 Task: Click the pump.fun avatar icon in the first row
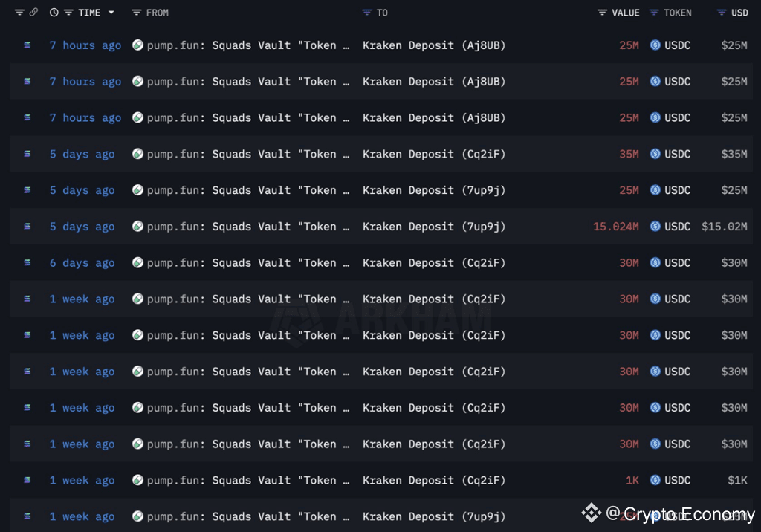pyautogui.click(x=137, y=45)
